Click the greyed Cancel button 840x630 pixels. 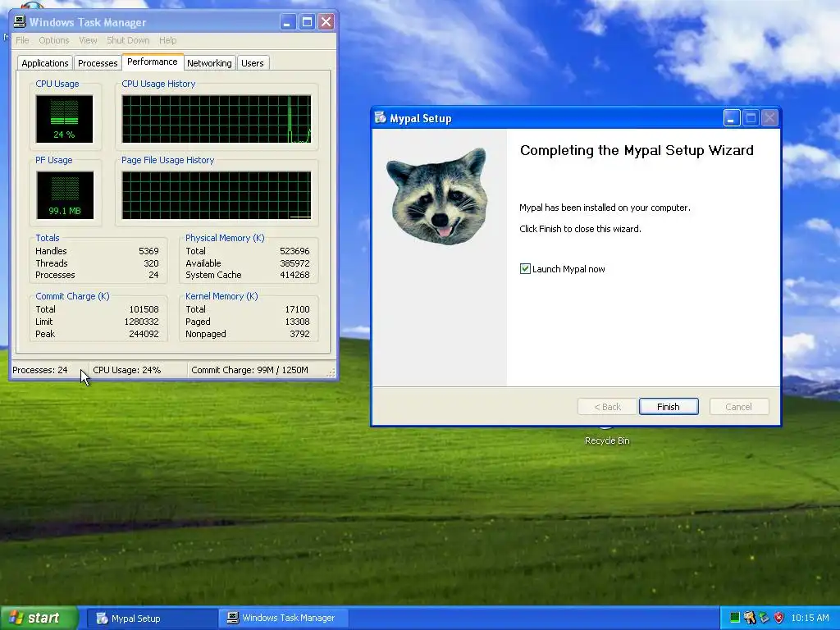(739, 407)
